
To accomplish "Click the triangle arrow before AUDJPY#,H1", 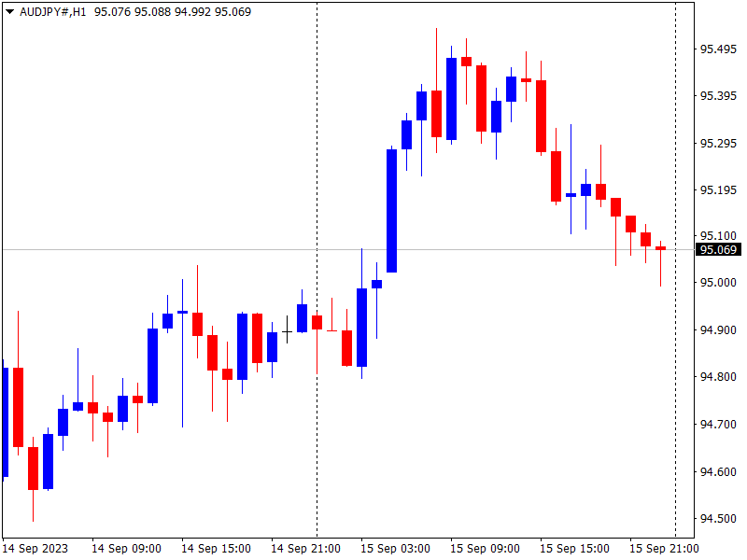I will tap(9, 12).
